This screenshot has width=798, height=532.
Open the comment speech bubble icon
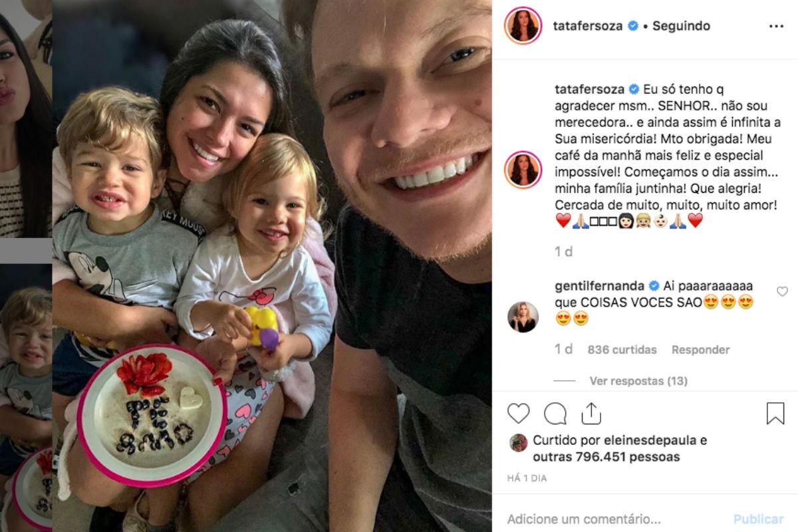[555, 414]
